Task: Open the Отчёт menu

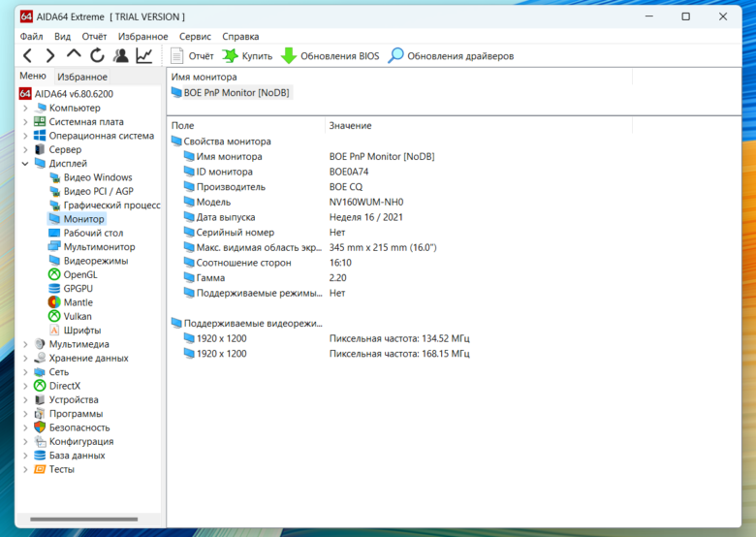Action: [x=94, y=37]
